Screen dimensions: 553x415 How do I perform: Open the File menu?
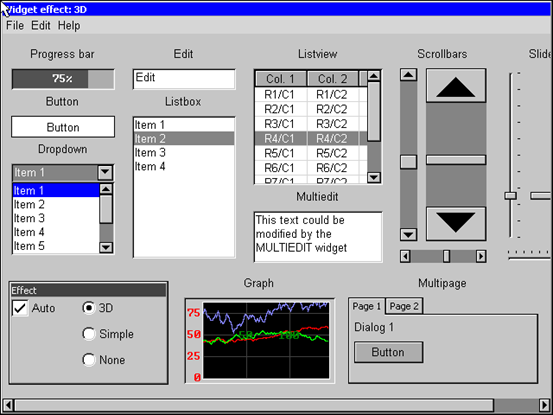click(x=15, y=25)
